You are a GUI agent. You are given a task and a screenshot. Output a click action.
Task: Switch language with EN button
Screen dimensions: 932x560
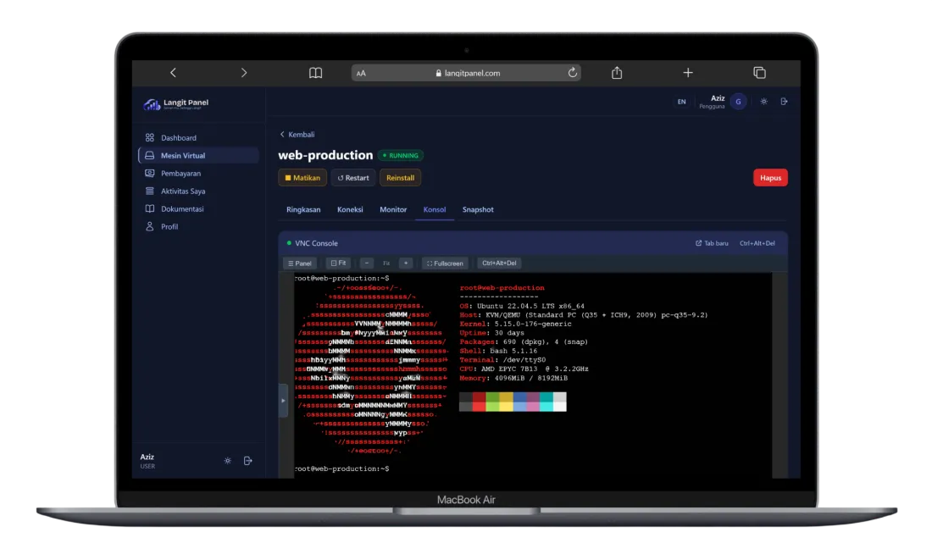(x=682, y=102)
